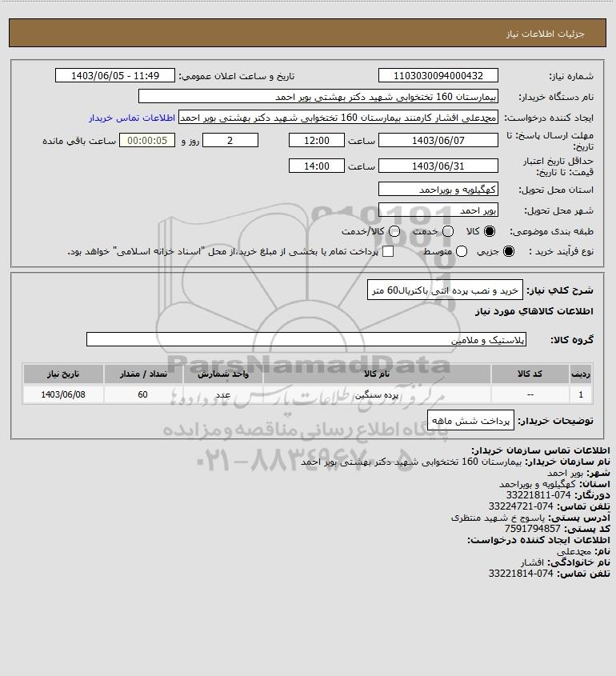Click the نام کالا column header
The image size is (616, 676).
point(377,374)
